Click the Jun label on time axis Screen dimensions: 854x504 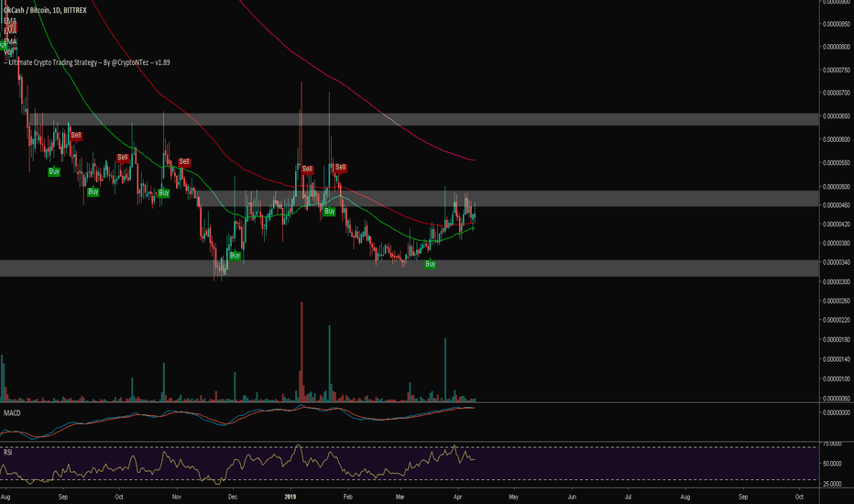pos(572,497)
